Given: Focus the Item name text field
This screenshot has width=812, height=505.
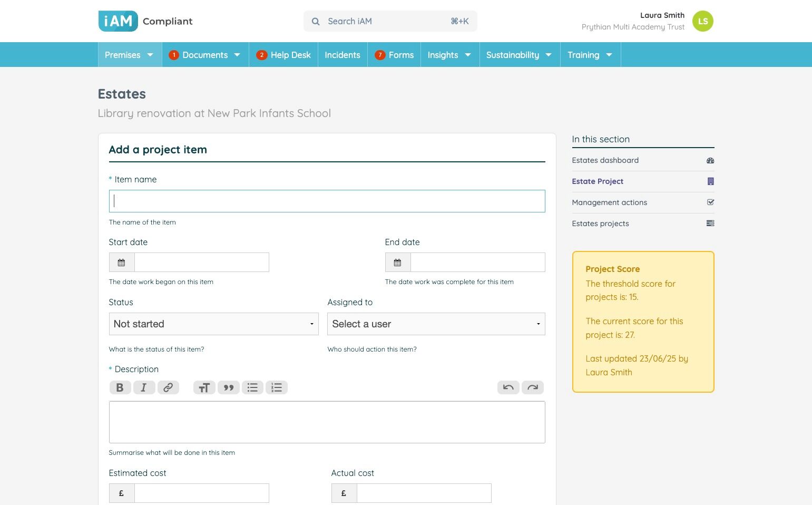Looking at the screenshot, I should pyautogui.click(x=327, y=201).
